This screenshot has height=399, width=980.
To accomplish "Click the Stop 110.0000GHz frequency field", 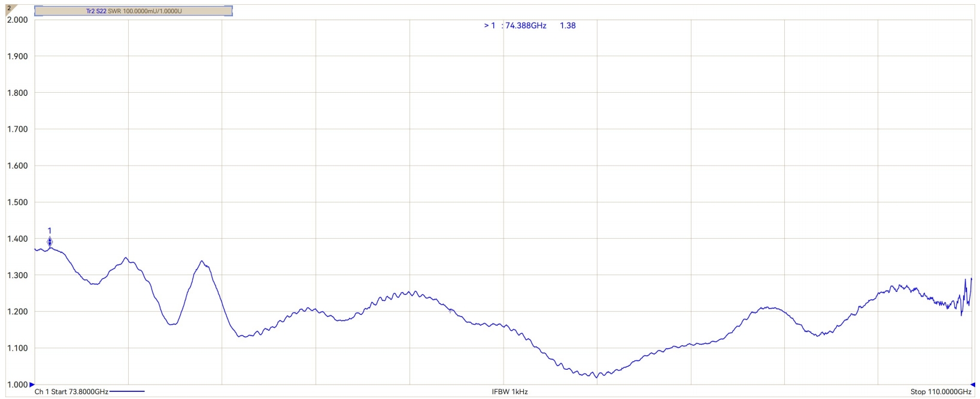I will click(x=940, y=392).
